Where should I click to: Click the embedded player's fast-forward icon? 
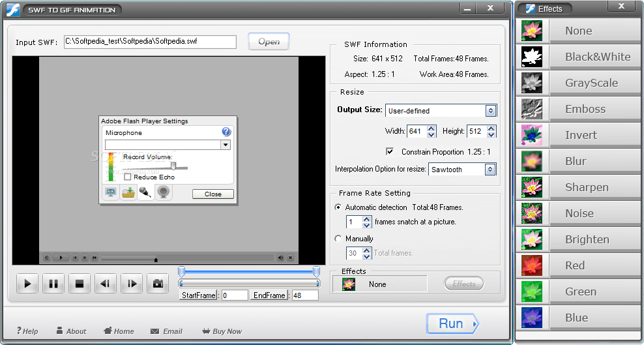click(x=95, y=258)
